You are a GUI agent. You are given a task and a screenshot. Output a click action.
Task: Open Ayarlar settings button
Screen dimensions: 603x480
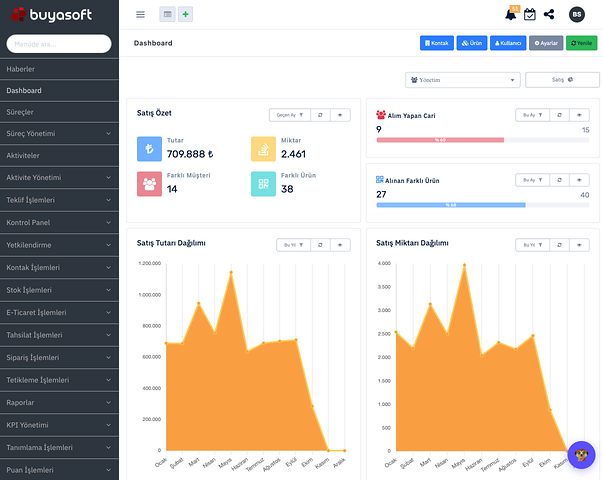(x=546, y=43)
